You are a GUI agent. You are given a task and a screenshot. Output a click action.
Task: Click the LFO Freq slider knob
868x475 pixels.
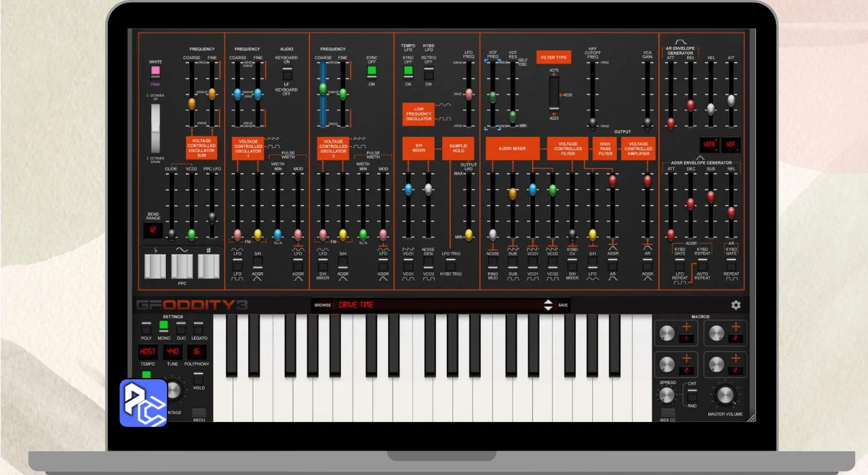pos(469,94)
